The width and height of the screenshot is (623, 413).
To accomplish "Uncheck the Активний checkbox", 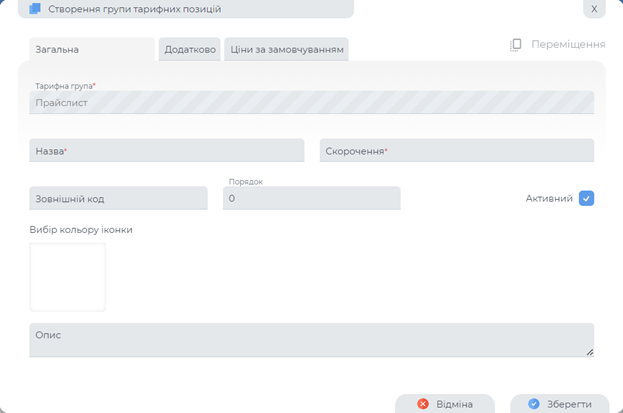I will click(586, 198).
